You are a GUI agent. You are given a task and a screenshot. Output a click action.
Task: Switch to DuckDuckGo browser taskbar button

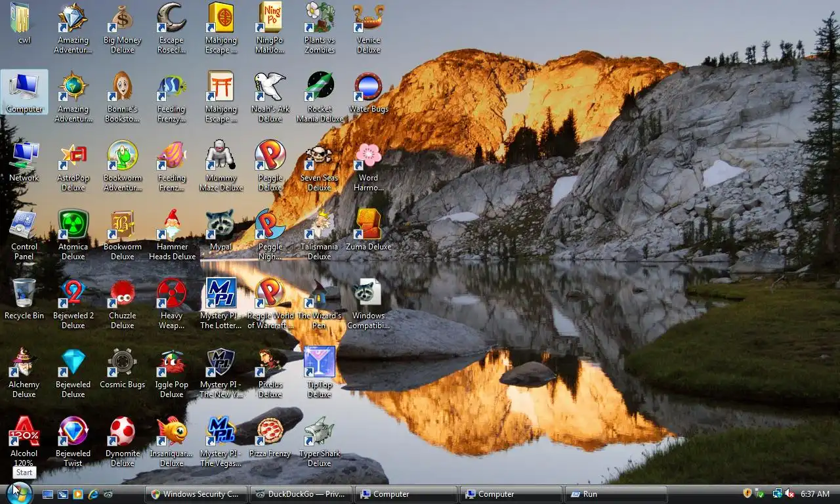301,494
